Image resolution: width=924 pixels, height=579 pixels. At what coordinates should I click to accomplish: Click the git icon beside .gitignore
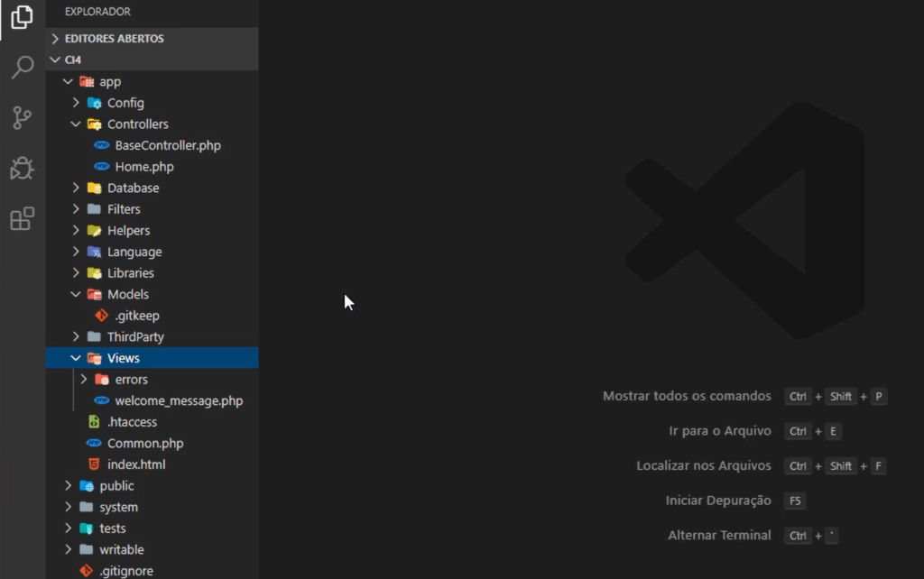[x=86, y=571]
